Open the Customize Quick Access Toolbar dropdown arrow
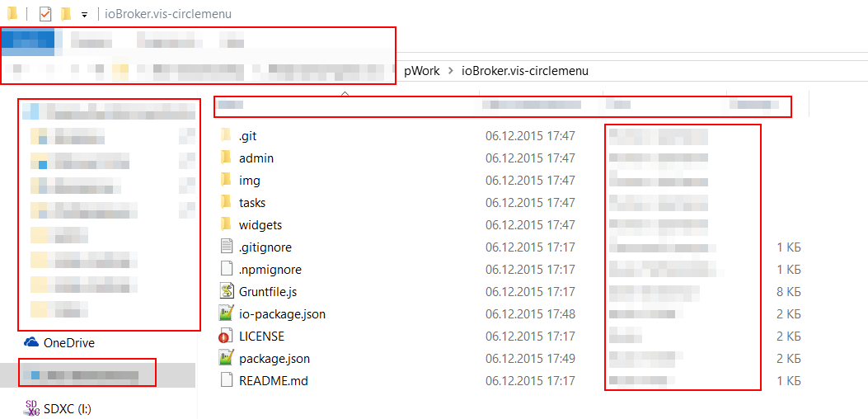 (x=84, y=14)
